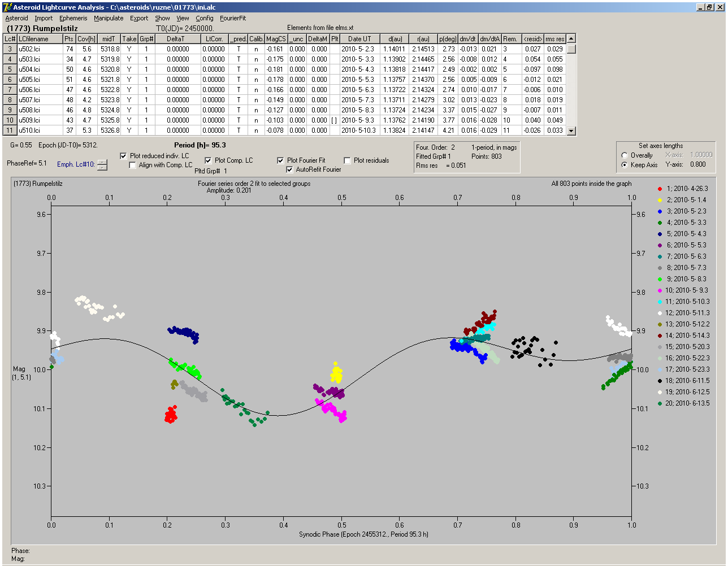Image resolution: width=728 pixels, height=566 pixels.
Task: Click the Take cell Y for u504.lci
Action: 129,69
